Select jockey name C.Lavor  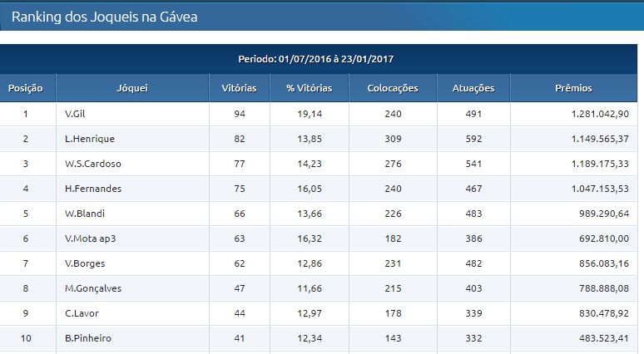click(82, 313)
